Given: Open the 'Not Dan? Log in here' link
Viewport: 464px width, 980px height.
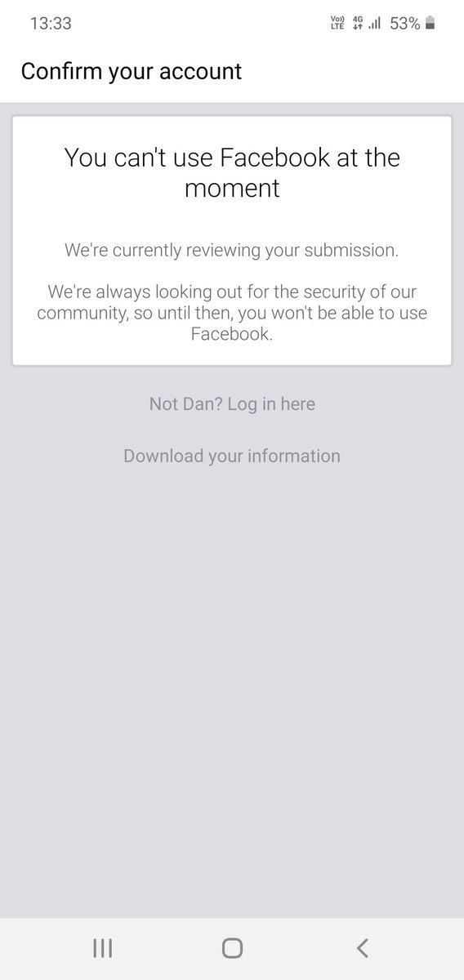Looking at the screenshot, I should pyautogui.click(x=232, y=403).
